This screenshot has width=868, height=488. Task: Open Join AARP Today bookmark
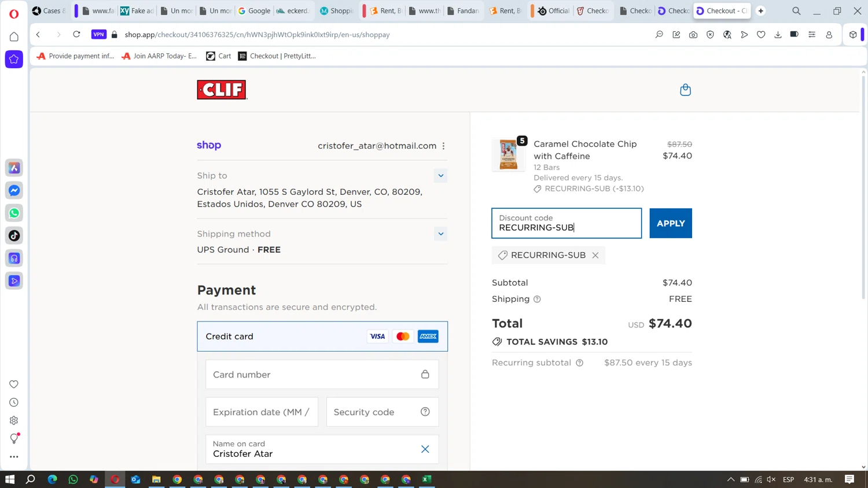pos(159,56)
